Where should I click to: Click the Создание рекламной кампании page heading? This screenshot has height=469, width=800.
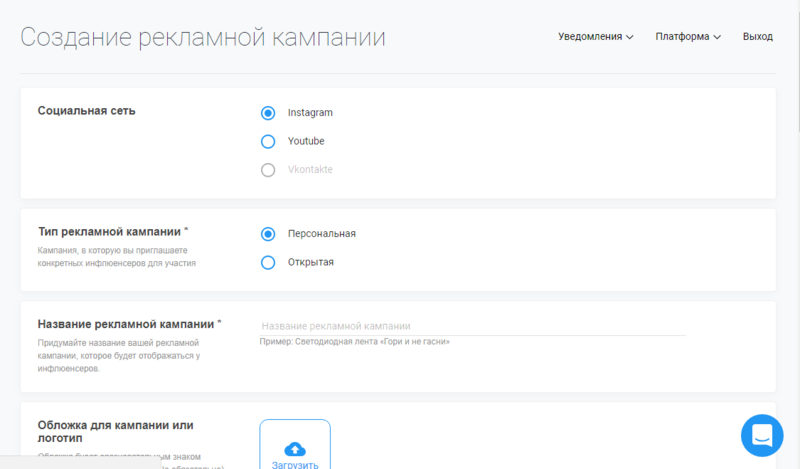(203, 37)
